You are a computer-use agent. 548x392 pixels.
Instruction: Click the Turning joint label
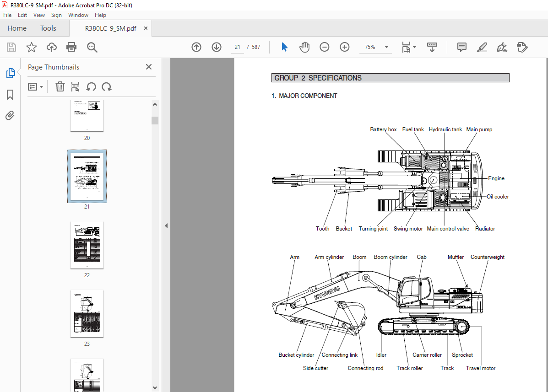(373, 229)
